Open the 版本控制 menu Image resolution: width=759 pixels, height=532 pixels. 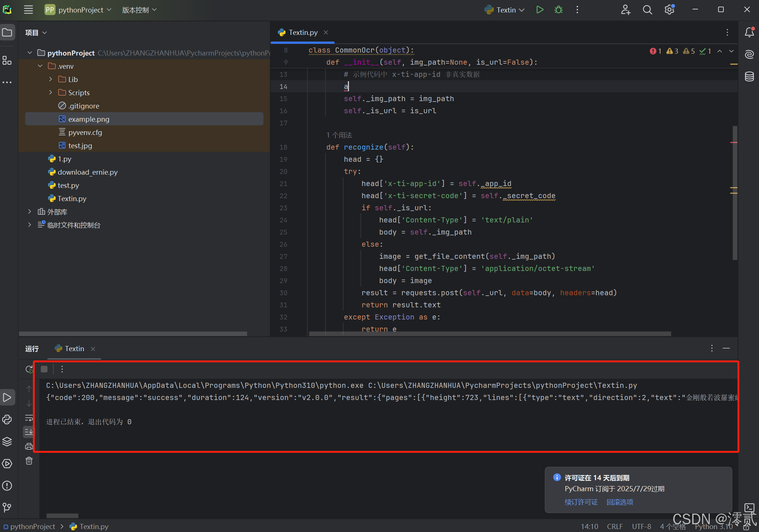pos(139,10)
